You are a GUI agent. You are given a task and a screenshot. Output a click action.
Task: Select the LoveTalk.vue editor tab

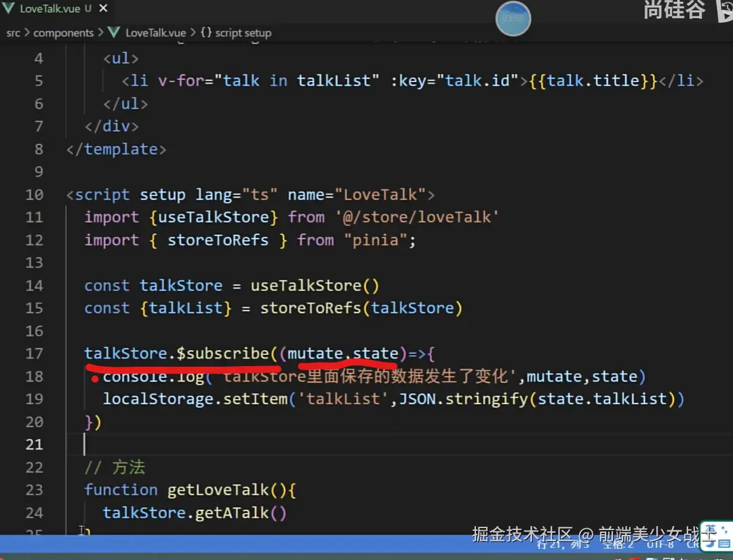pyautogui.click(x=55, y=8)
